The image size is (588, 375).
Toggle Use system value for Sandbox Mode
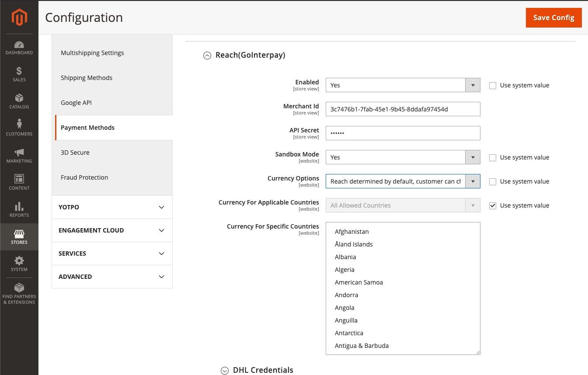(x=493, y=158)
